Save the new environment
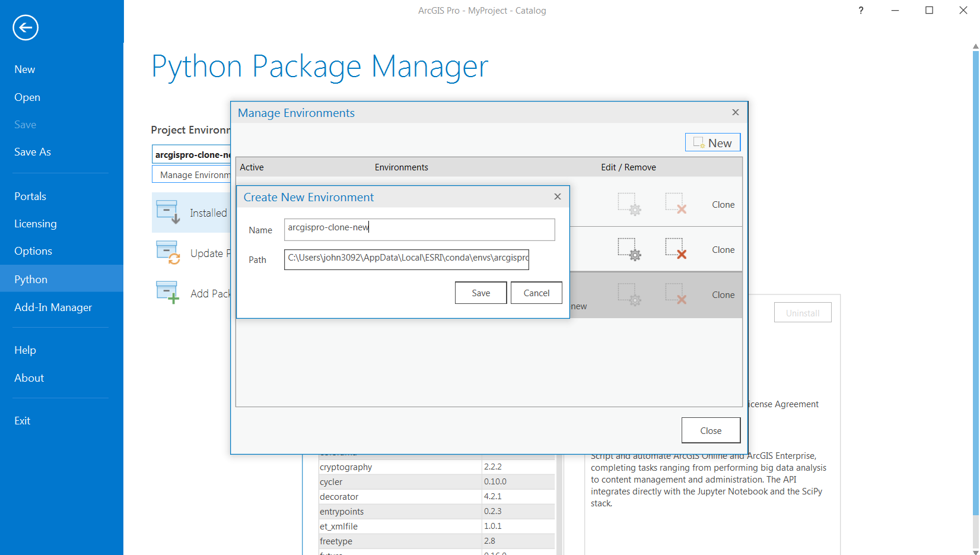Viewport: 980px width, 555px height. 481,293
